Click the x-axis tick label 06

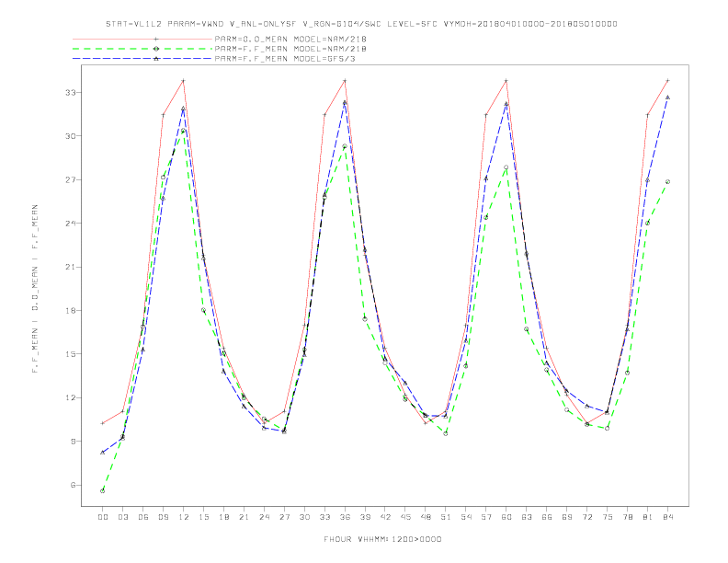(143, 517)
